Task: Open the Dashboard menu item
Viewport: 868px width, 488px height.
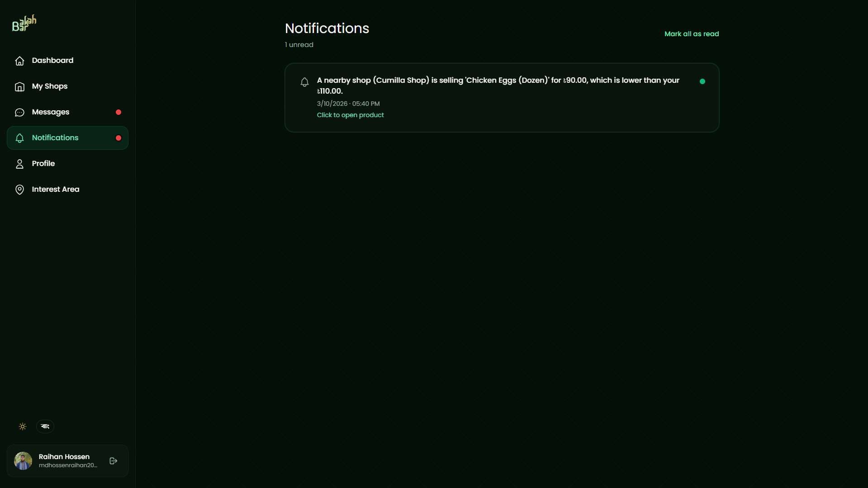Action: pos(52,61)
